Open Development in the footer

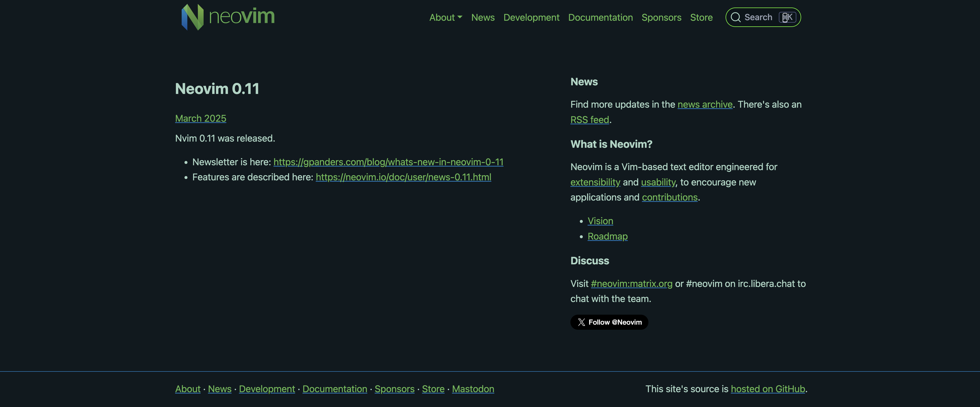(x=267, y=389)
